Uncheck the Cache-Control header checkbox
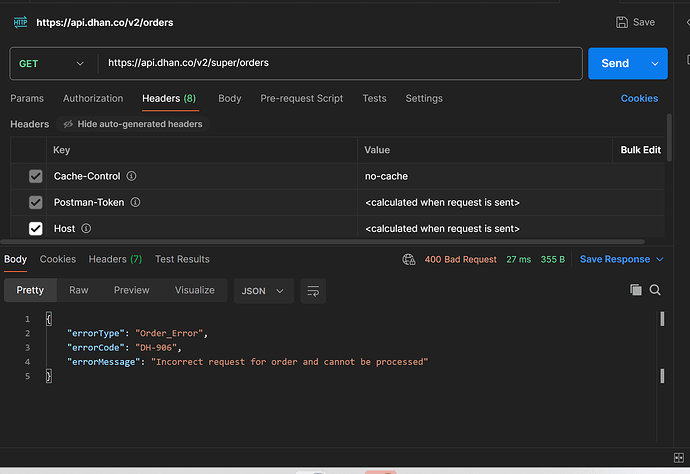The width and height of the screenshot is (690, 474). click(x=36, y=176)
